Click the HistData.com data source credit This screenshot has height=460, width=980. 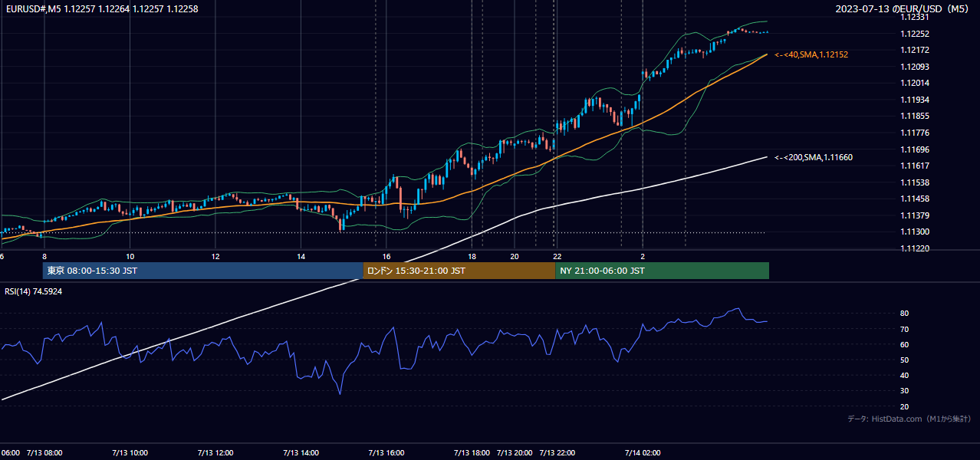coord(909,419)
